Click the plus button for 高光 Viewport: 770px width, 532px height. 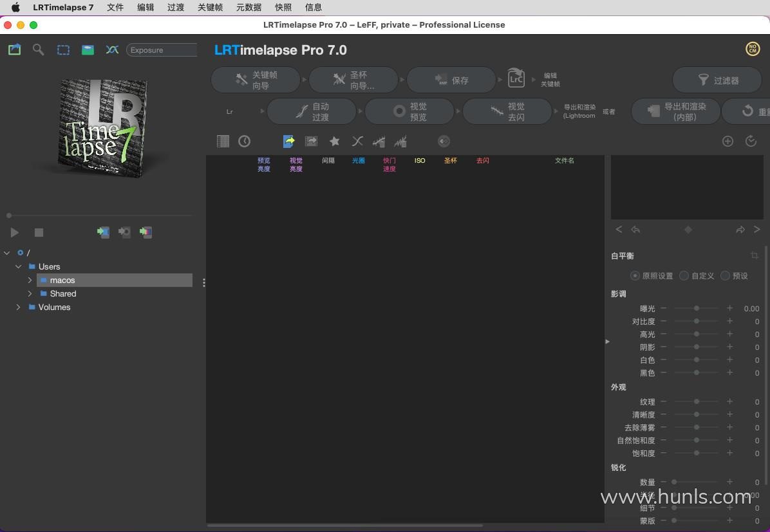(729, 334)
